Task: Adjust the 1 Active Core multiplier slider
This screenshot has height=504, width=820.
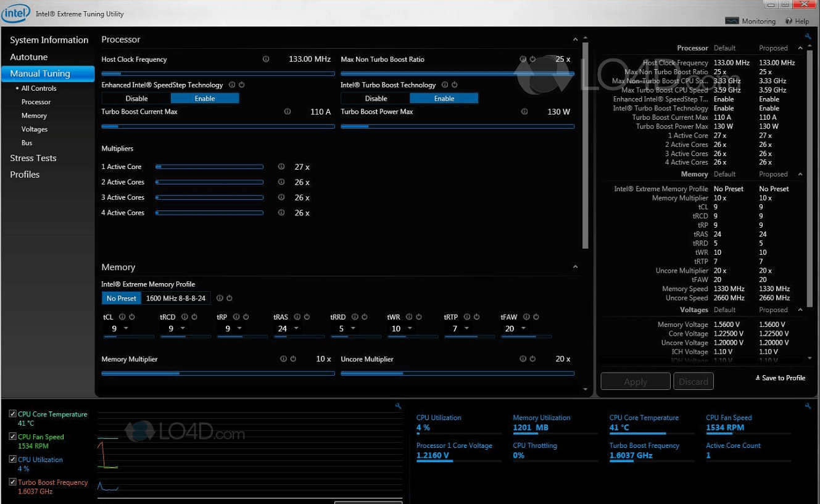Action: point(210,166)
